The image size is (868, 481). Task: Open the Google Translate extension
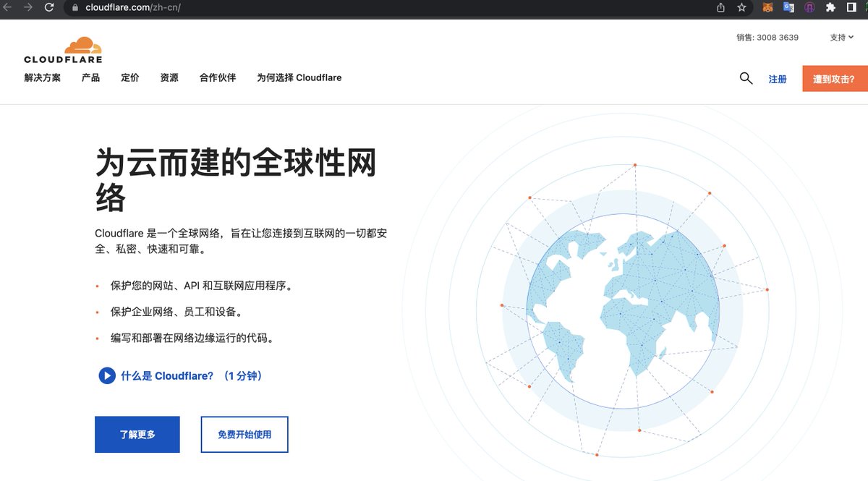pos(788,7)
